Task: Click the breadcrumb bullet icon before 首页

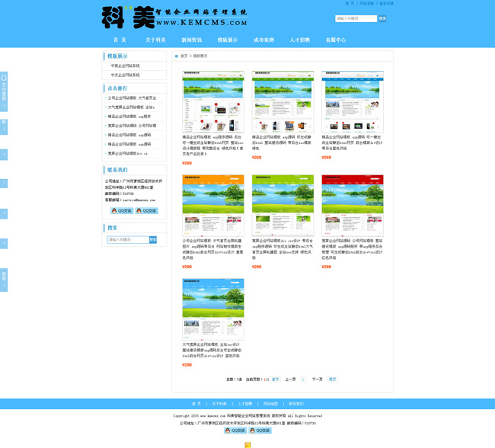Action: [177, 56]
